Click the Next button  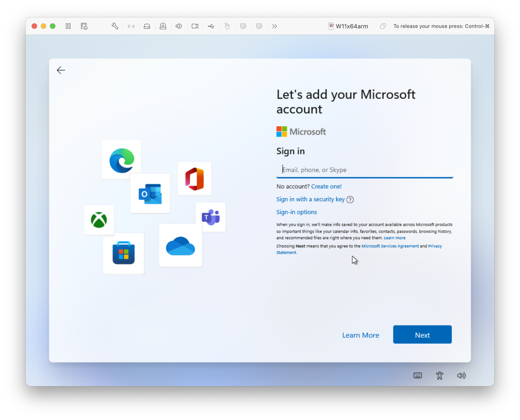tap(422, 335)
